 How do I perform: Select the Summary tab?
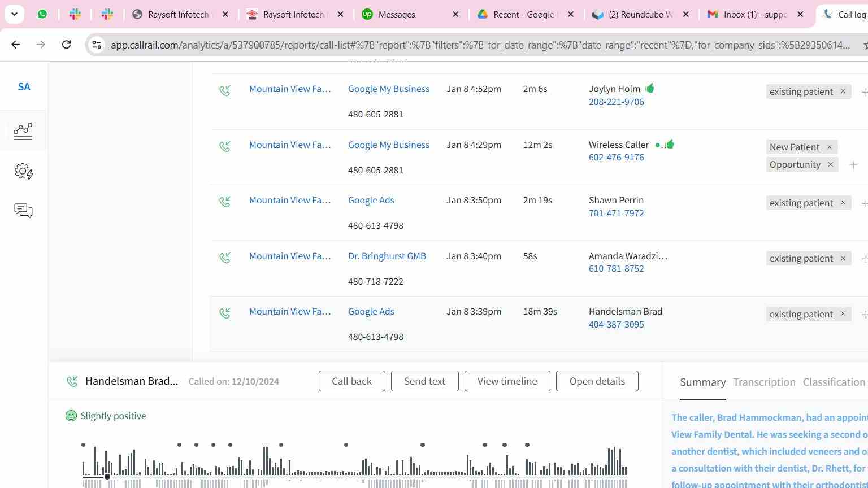tap(702, 382)
